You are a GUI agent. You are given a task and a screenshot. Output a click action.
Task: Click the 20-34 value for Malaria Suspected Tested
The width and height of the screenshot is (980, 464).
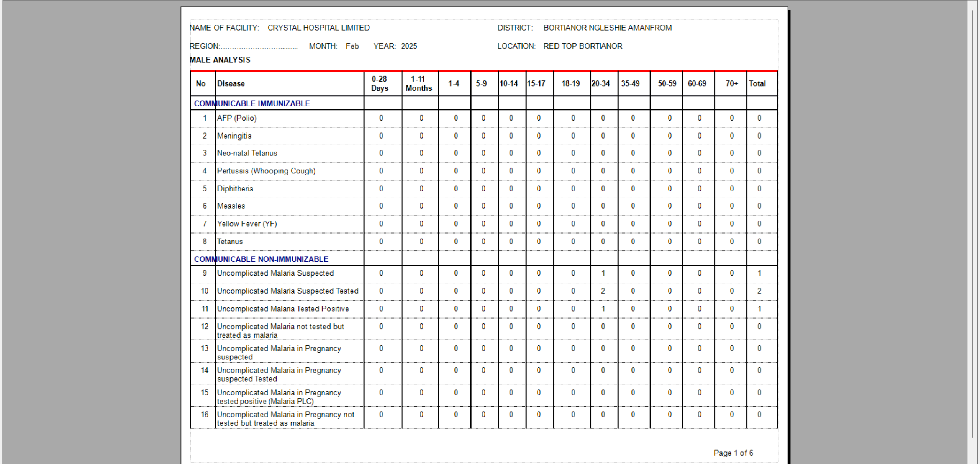click(603, 291)
